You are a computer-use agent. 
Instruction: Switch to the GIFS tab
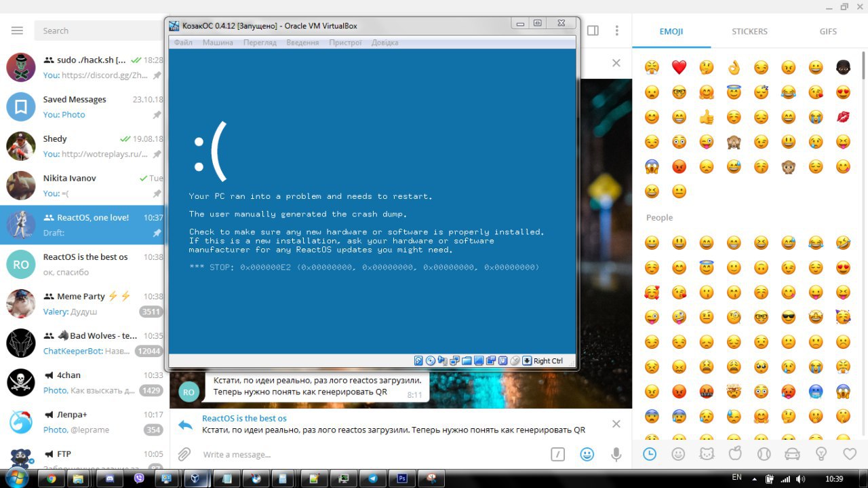(x=828, y=31)
